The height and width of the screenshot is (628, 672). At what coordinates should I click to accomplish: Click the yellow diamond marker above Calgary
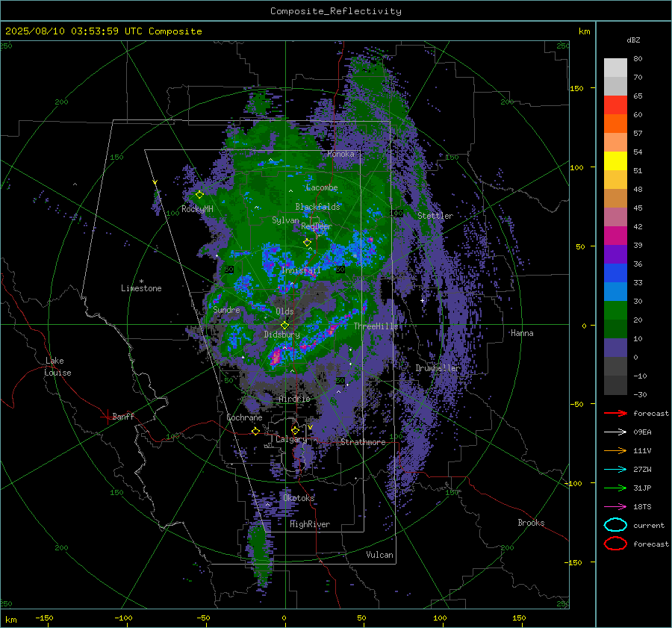[x=295, y=430]
